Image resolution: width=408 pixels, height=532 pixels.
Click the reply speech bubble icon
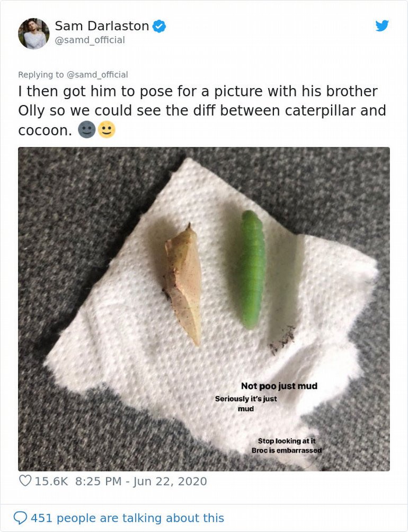20,518
